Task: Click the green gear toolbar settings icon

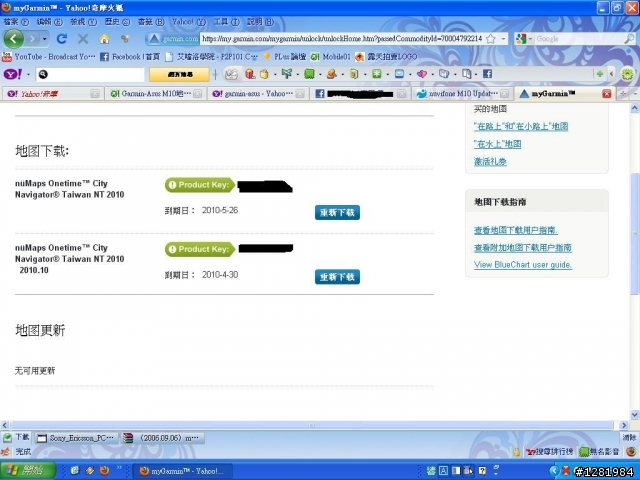Action: coord(628,74)
